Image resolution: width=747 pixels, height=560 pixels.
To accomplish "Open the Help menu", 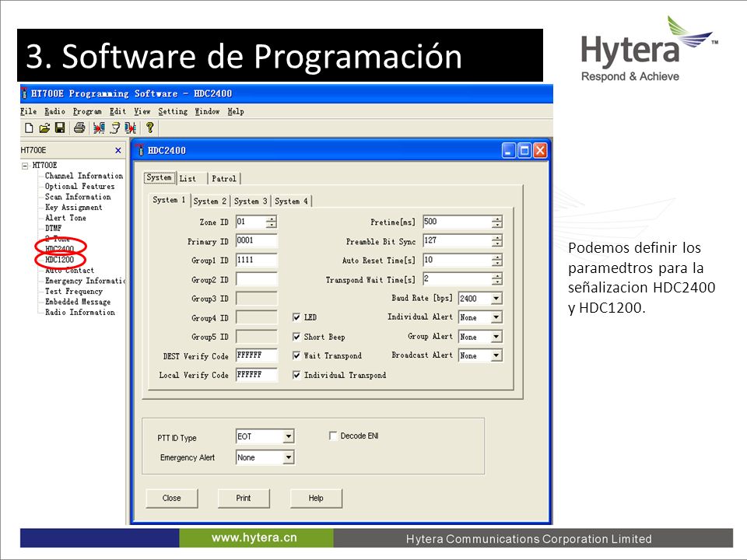I will click(236, 111).
